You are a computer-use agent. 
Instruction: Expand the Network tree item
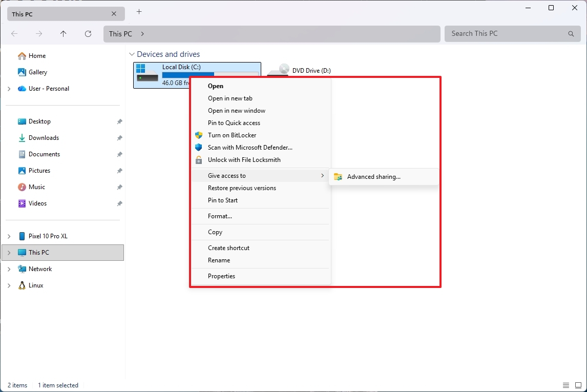click(x=9, y=269)
